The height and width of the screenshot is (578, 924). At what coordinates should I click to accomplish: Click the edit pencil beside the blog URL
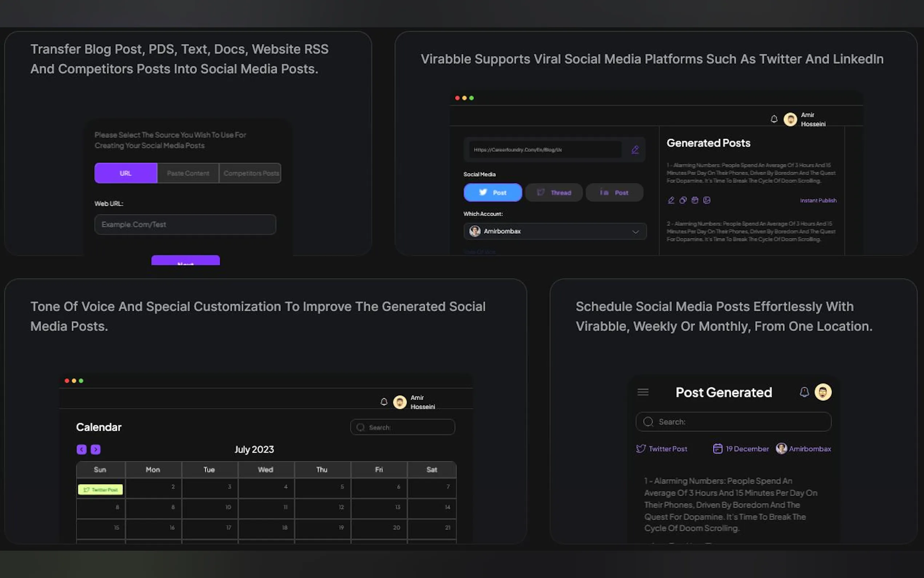635,150
